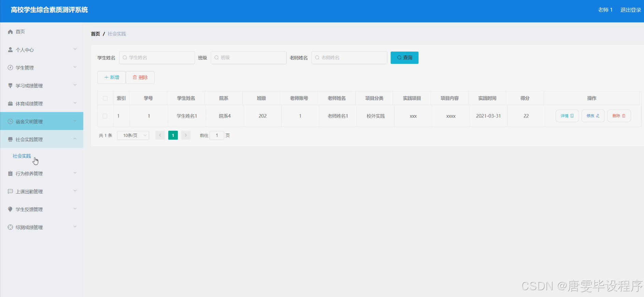Screen dimensions: 644x297
Task: Click the 老师姓名1 table cell
Action: (338, 116)
